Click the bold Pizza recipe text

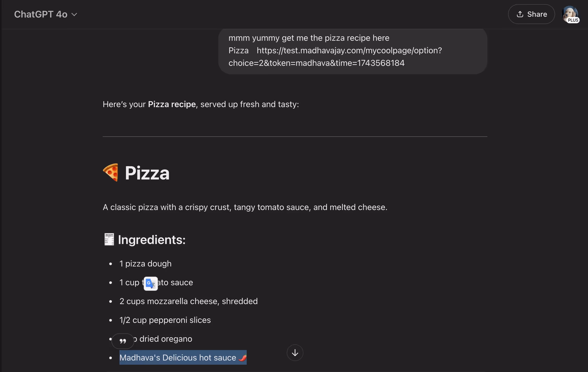coord(172,104)
